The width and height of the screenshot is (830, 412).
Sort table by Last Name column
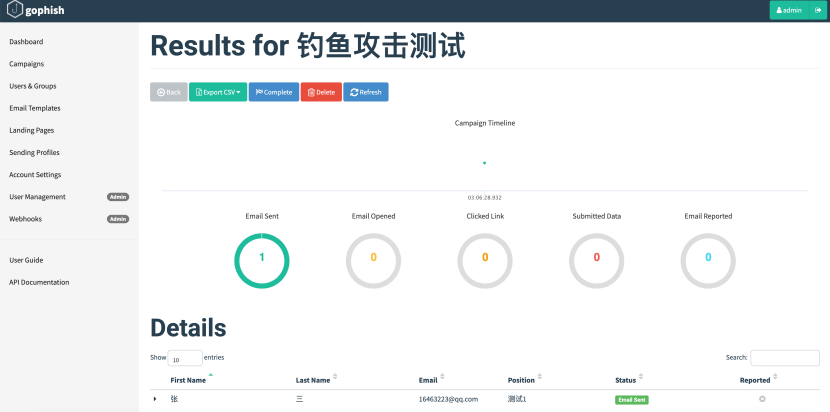(x=312, y=380)
